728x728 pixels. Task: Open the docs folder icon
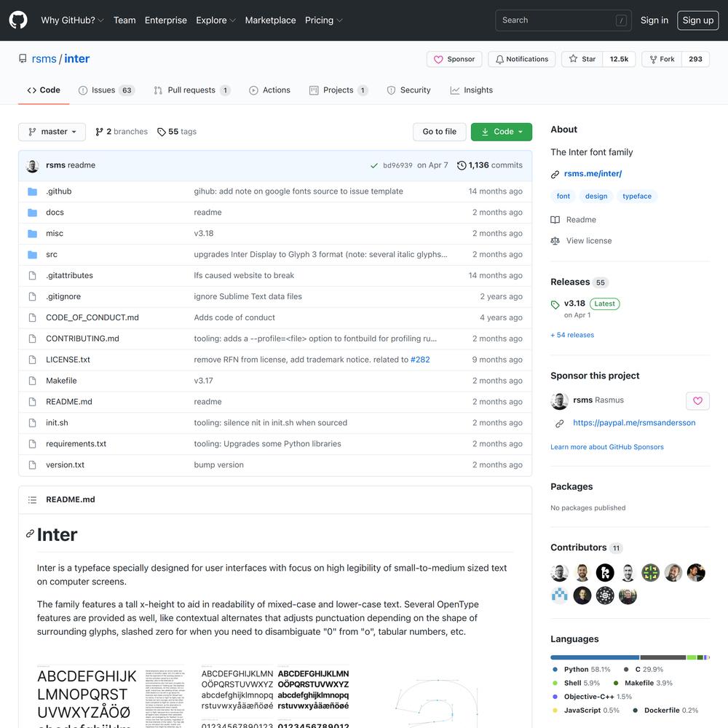tap(32, 213)
